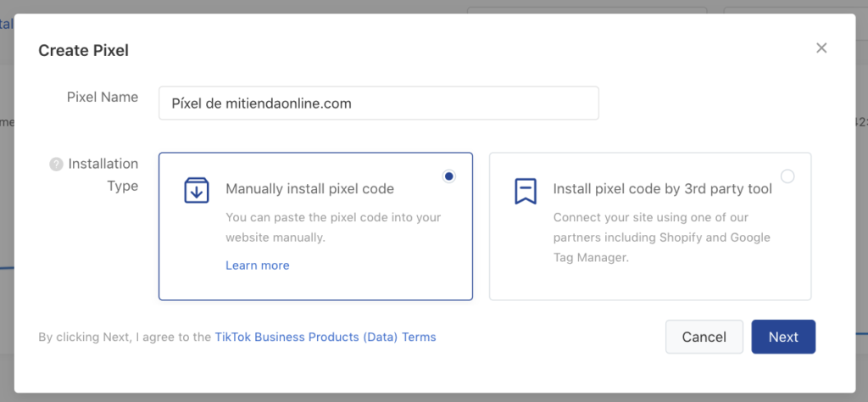Click the manual install box-arrow icon
This screenshot has width=868, height=402.
(x=197, y=191)
